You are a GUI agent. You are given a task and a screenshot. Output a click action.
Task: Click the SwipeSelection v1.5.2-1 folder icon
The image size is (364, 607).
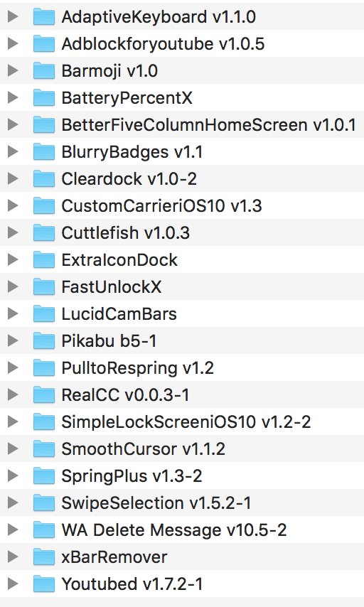click(44, 503)
